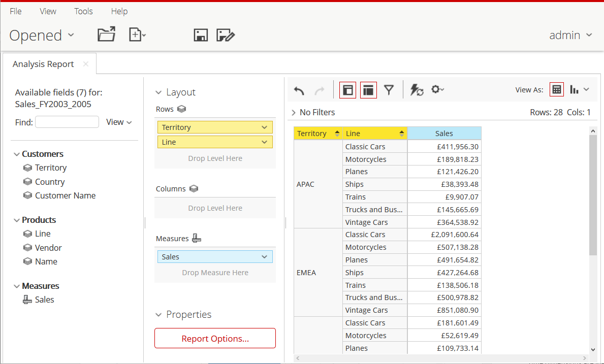Open the Sales measure dropdown arrow
This screenshot has width=604, height=364.
(264, 257)
